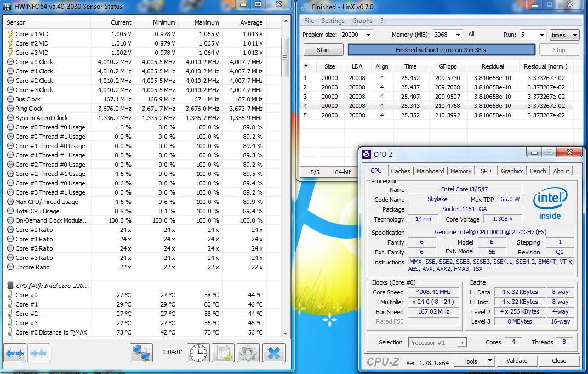Click the CPU-Z title bar app icon

point(367,154)
